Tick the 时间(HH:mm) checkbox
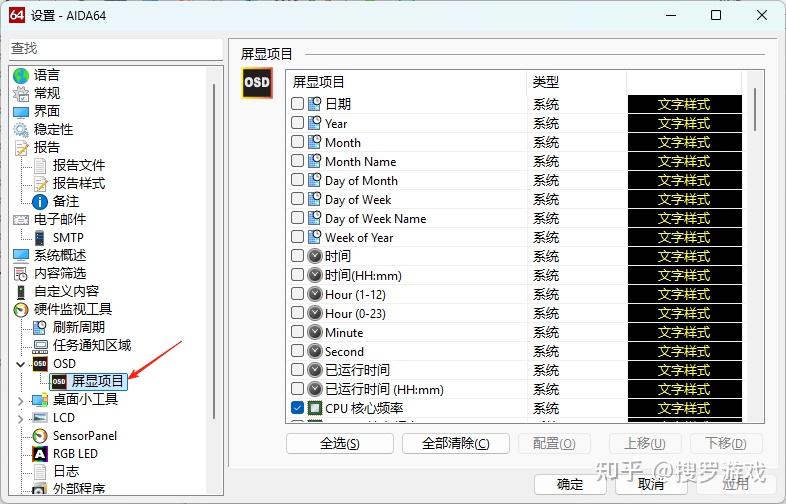The image size is (786, 504). (x=297, y=275)
